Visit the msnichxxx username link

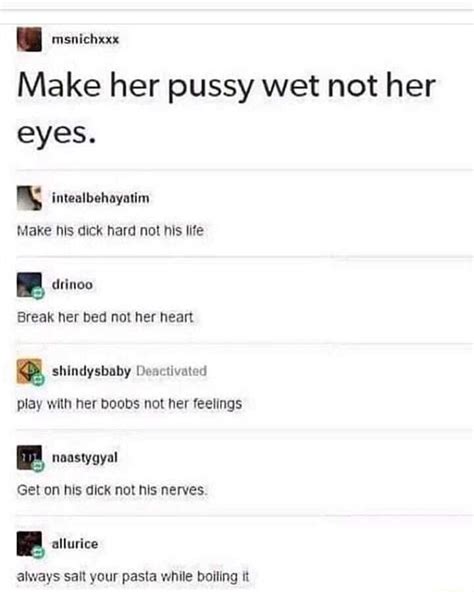(85, 39)
